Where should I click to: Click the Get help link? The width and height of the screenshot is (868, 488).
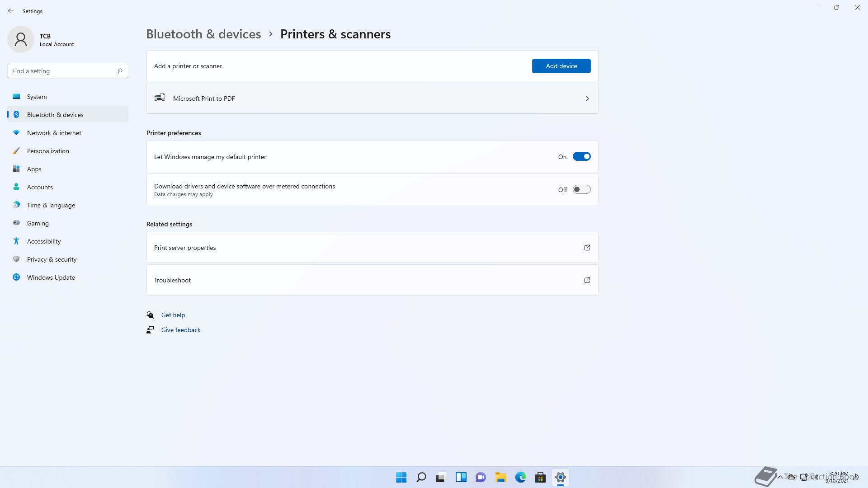[x=173, y=315]
